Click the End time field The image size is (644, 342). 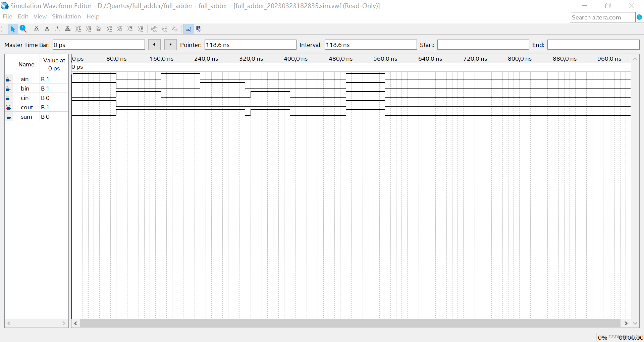593,45
